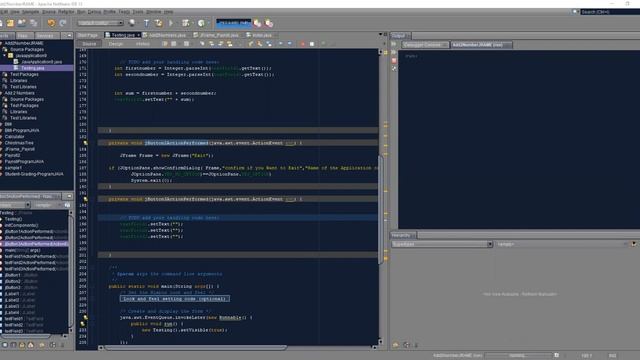Click the Shift Line Right icon
Viewport: 640px width, 360px height.
tap(289, 44)
